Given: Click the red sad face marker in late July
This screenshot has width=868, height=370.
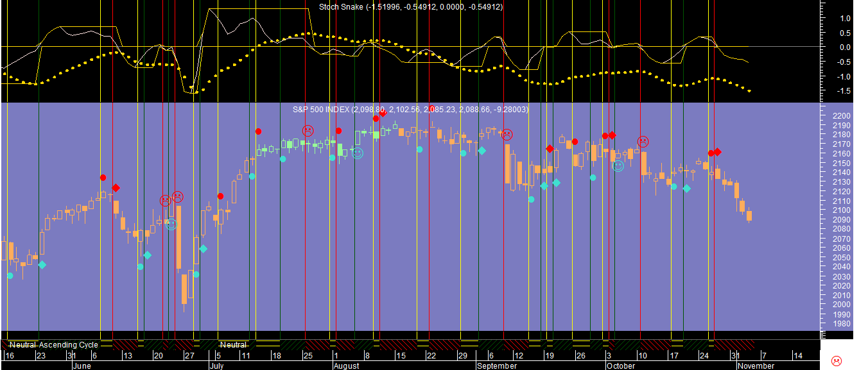Looking at the screenshot, I should click(308, 131).
